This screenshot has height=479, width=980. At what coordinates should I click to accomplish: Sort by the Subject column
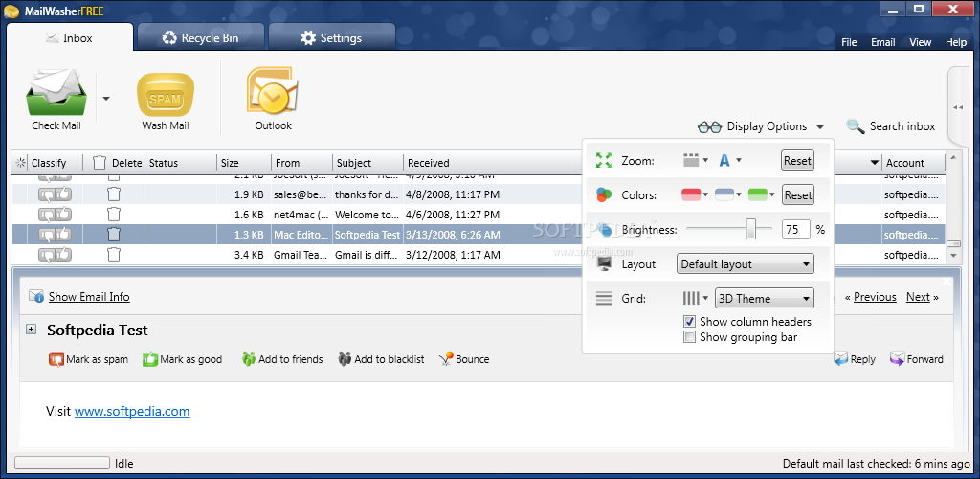367,163
